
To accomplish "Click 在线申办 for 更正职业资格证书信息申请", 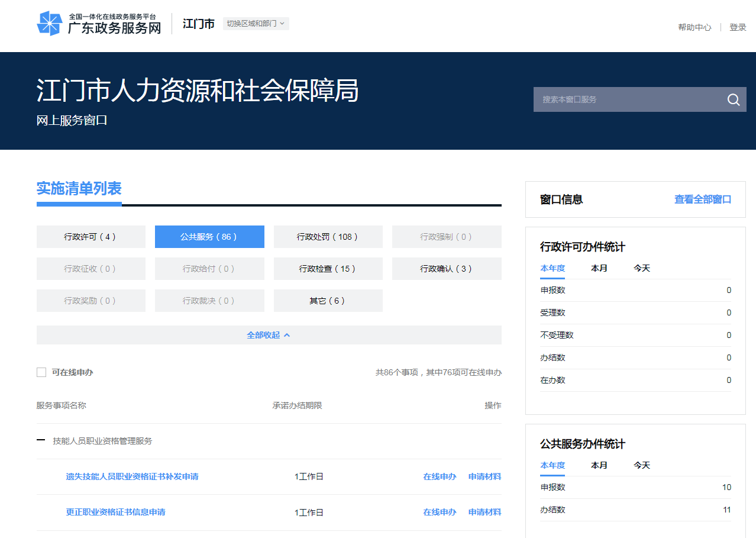I will pos(440,512).
